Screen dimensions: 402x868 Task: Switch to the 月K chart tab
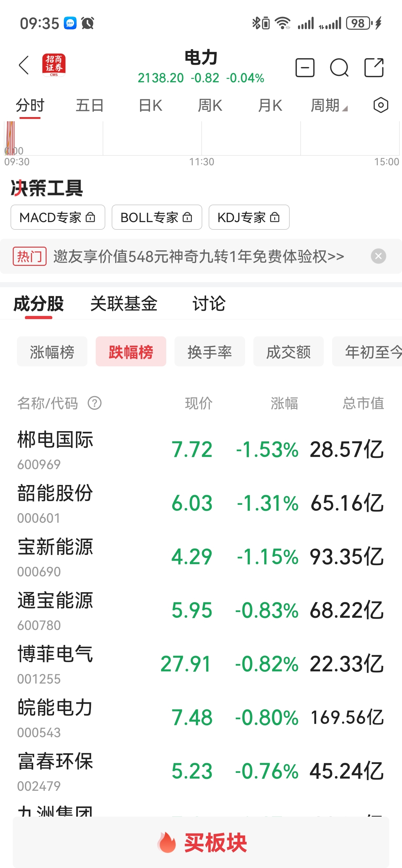click(270, 106)
